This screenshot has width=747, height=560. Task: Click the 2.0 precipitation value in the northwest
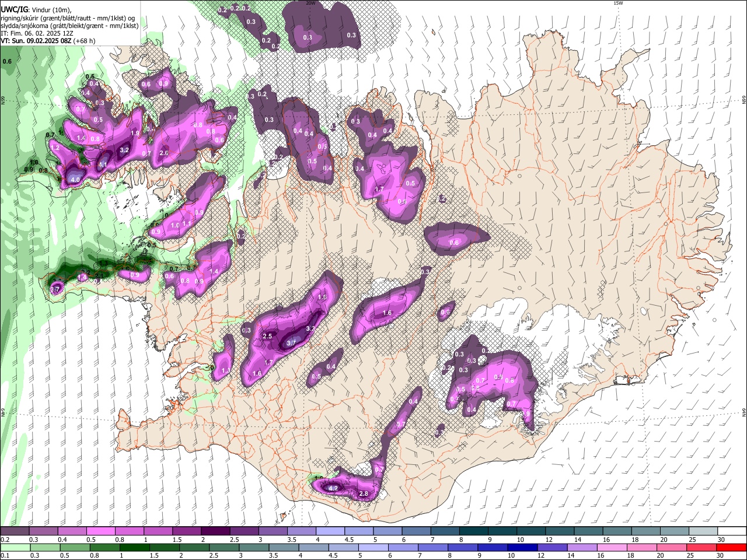(x=164, y=153)
